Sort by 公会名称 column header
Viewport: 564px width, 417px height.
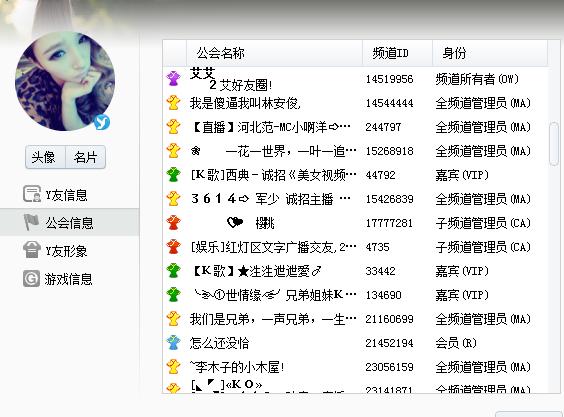[x=274, y=53]
